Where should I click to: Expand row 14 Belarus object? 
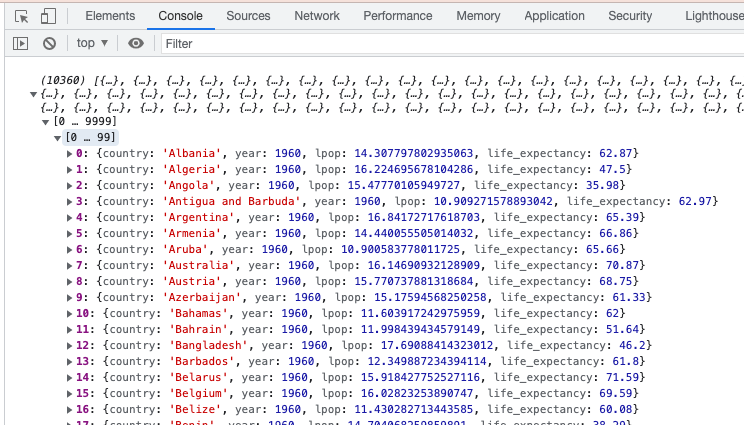[69, 378]
